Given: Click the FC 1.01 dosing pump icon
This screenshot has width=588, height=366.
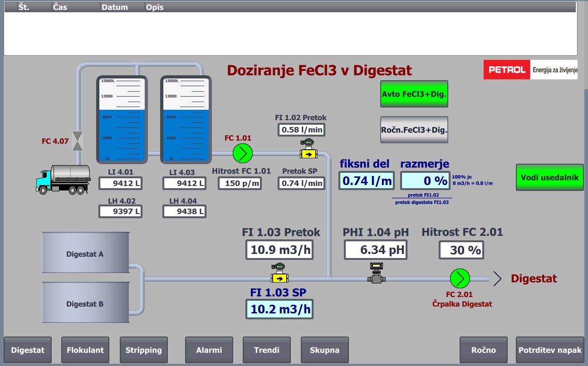Looking at the screenshot, I should tap(242, 153).
